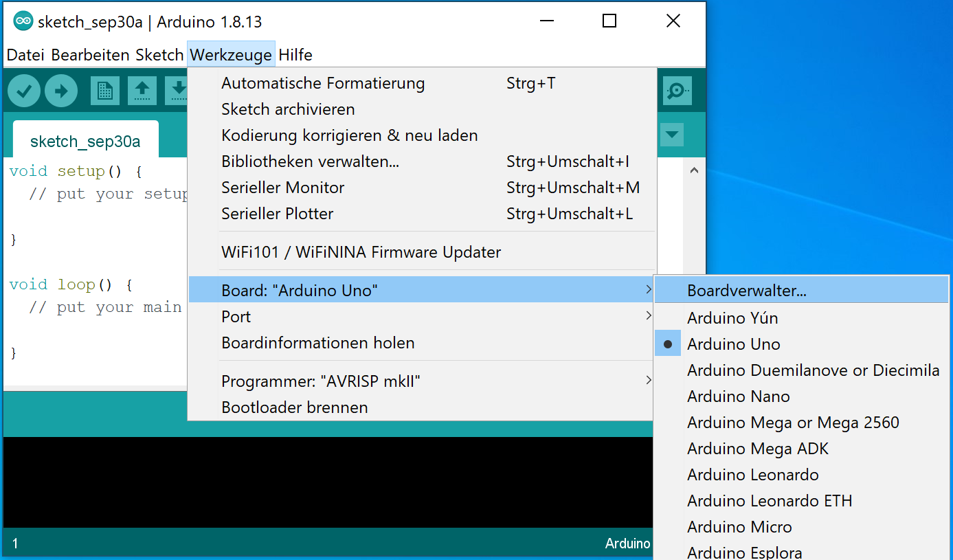The height and width of the screenshot is (560, 953).
Task: Expand the Port submenu
Action: pos(422,317)
